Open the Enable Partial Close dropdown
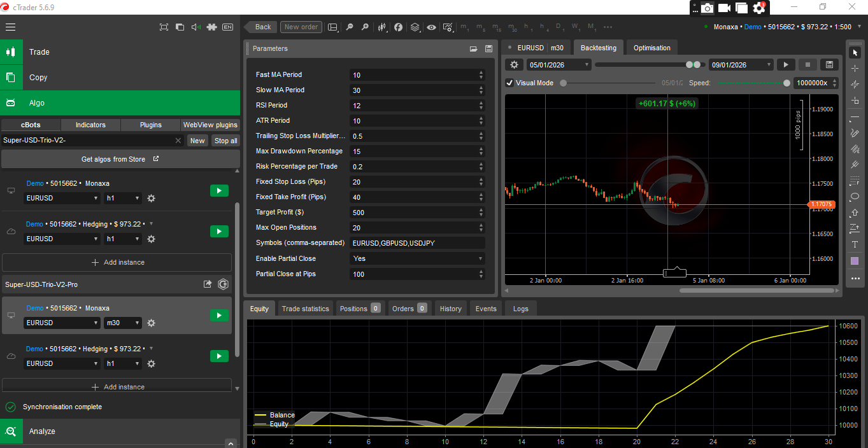This screenshot has height=448, width=868. click(417, 258)
